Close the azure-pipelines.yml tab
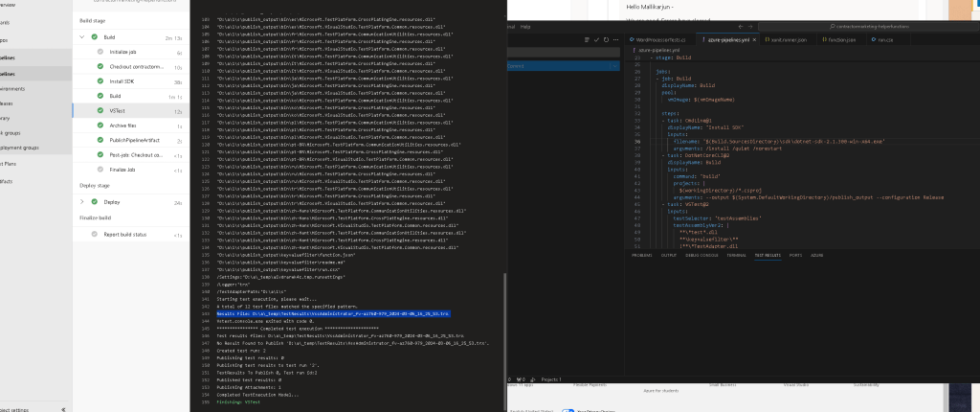The height and width of the screenshot is (412, 980). (x=754, y=39)
